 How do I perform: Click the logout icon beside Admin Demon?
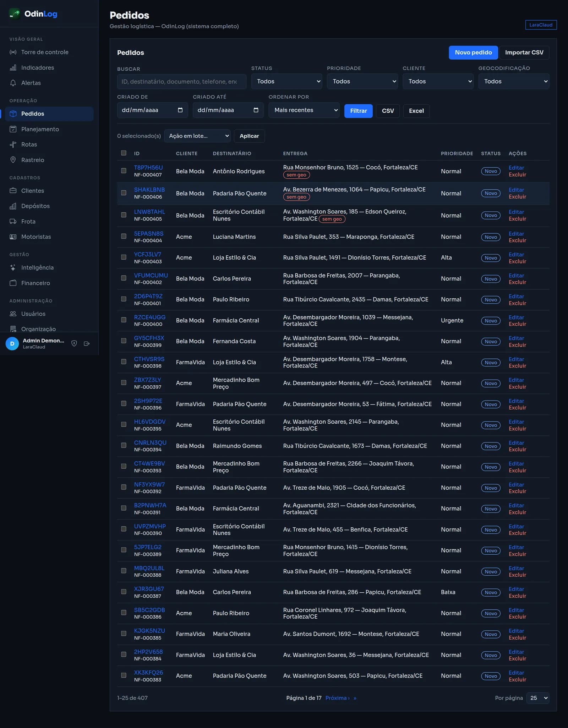[87, 343]
